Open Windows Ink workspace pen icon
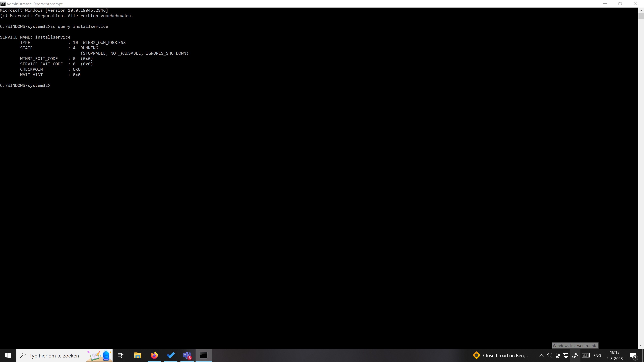Image resolution: width=644 pixels, height=362 pixels. tap(575, 355)
